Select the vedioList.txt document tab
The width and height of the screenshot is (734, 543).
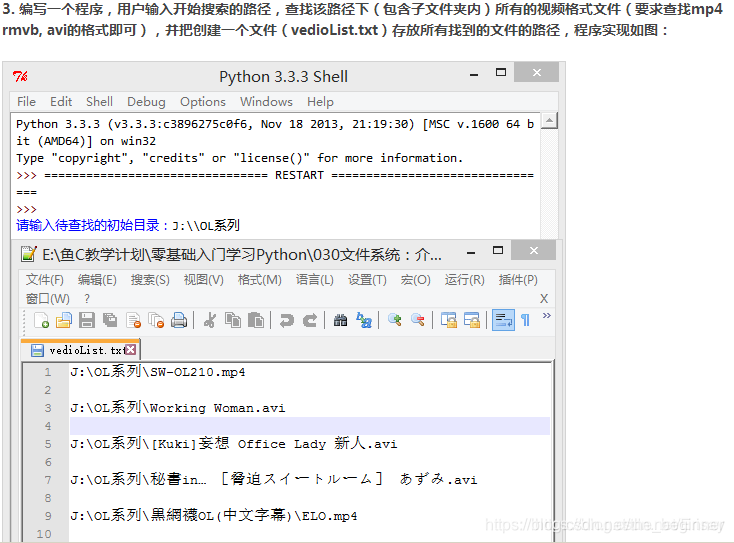coord(81,350)
